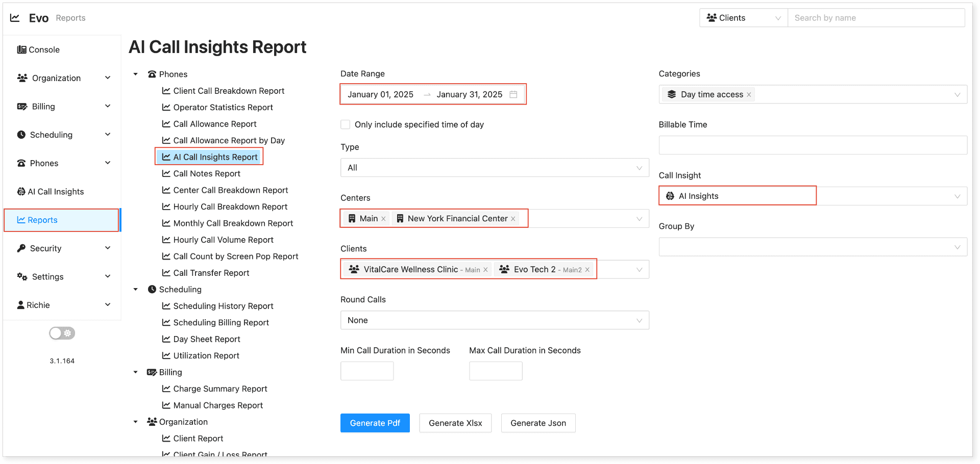Click the Settings gears icon in sidebar
Screen dimensions: 980x464
click(x=22, y=276)
